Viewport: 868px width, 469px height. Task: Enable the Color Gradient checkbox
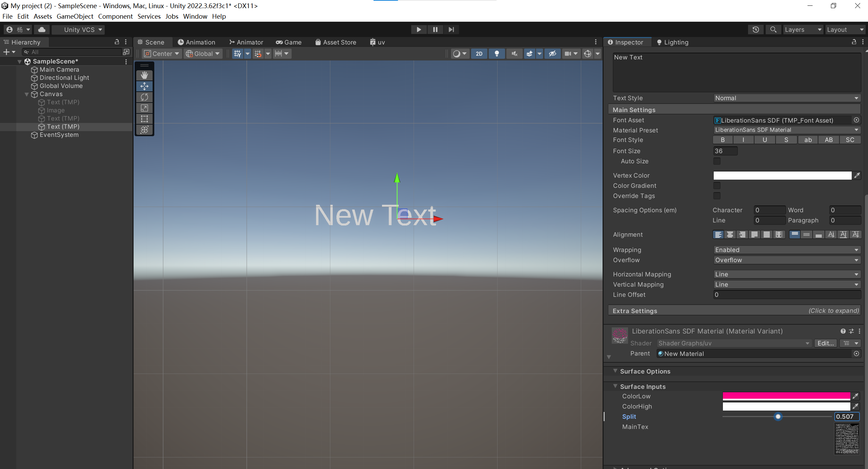717,186
